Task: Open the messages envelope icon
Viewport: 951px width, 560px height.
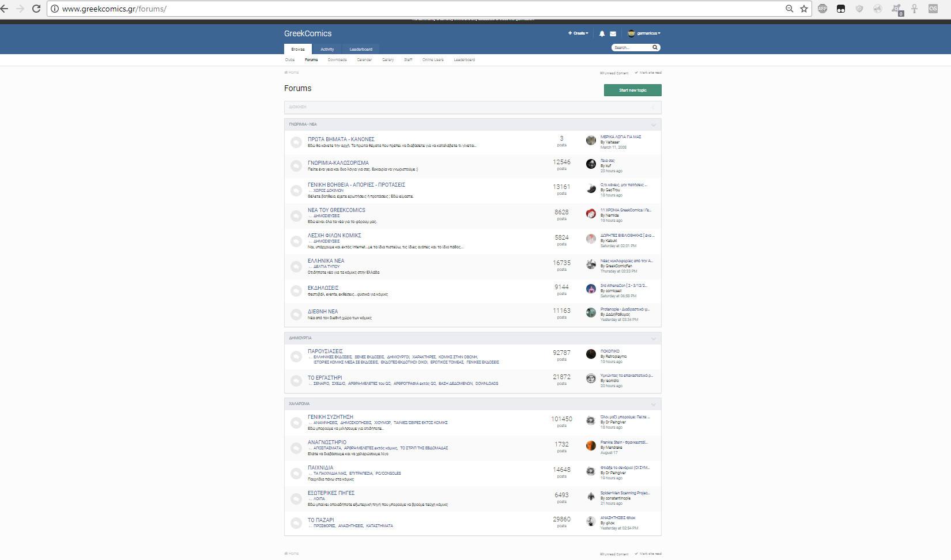Action: pos(613,33)
